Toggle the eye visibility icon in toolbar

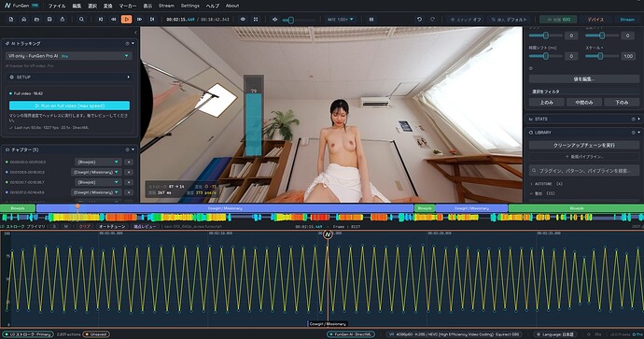(x=243, y=20)
